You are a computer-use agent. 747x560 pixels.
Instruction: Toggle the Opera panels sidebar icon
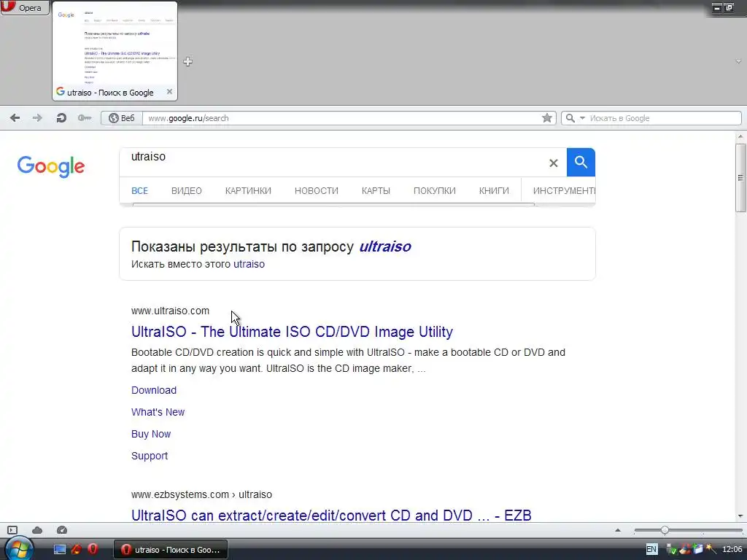(x=12, y=530)
